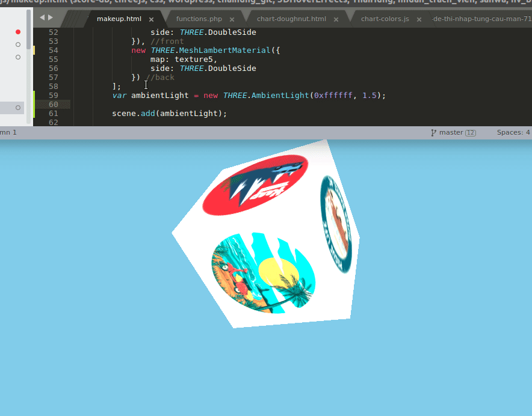Click the 0xffffff color value

coord(333,95)
